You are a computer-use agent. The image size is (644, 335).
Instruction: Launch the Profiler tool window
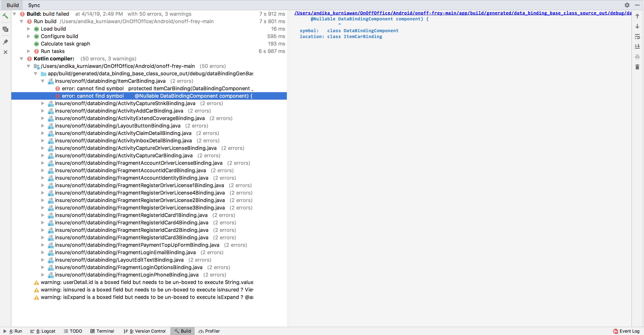click(209, 331)
